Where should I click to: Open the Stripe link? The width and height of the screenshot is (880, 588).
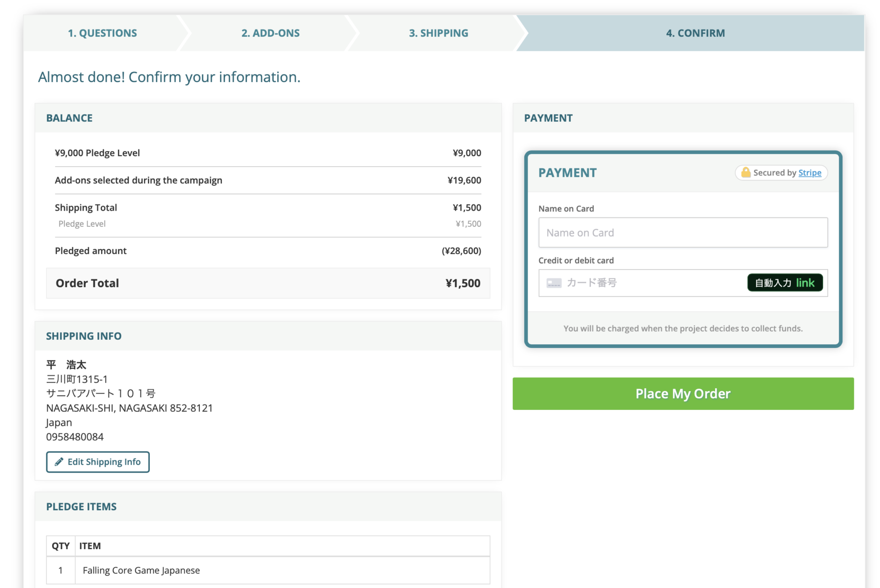point(809,173)
